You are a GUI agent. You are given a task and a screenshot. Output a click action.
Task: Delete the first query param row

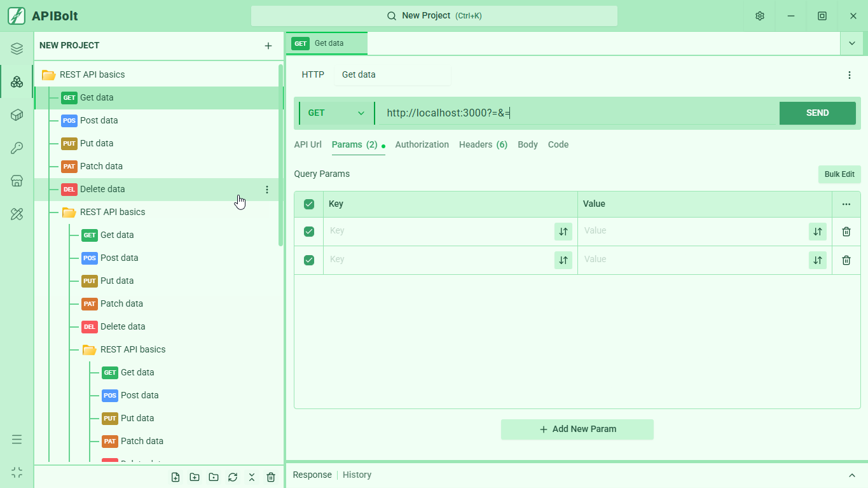click(846, 232)
